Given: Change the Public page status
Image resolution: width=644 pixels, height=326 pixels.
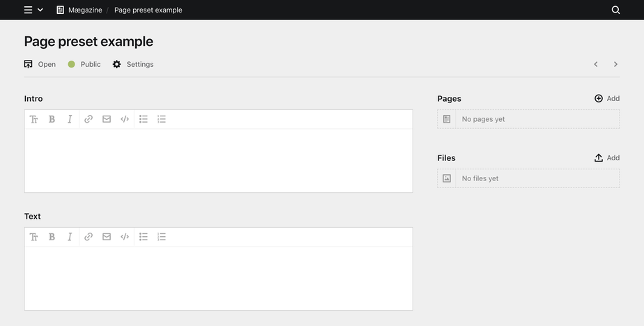Looking at the screenshot, I should (84, 64).
